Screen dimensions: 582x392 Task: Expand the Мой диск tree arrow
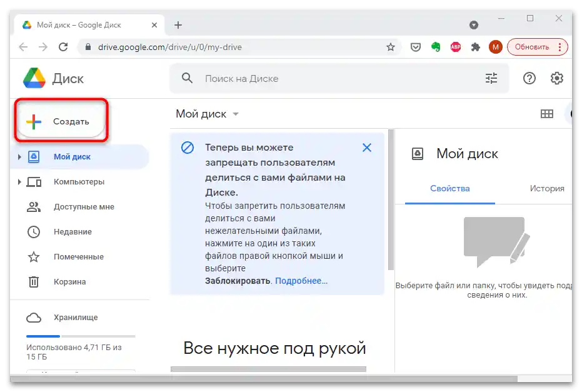pos(19,157)
